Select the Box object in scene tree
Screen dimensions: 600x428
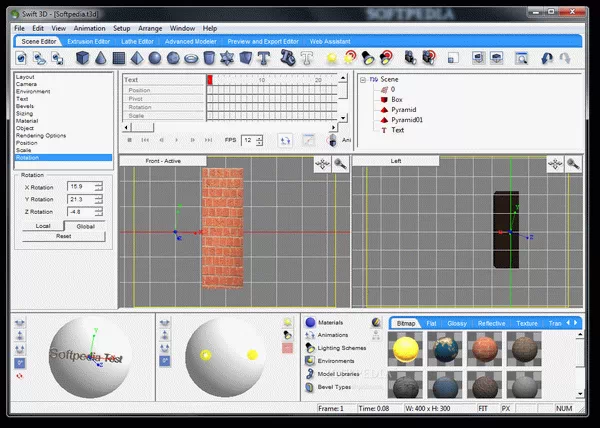[396, 99]
